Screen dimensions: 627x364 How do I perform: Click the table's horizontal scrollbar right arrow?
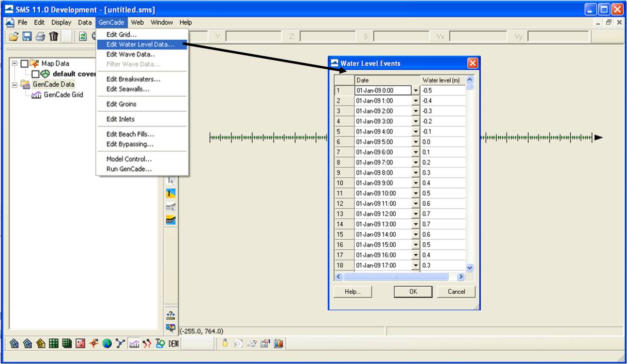[461, 276]
